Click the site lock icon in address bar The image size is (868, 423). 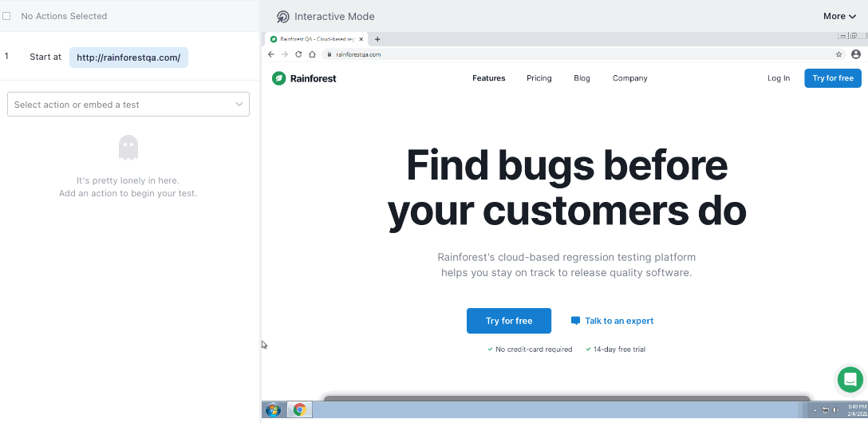point(329,54)
